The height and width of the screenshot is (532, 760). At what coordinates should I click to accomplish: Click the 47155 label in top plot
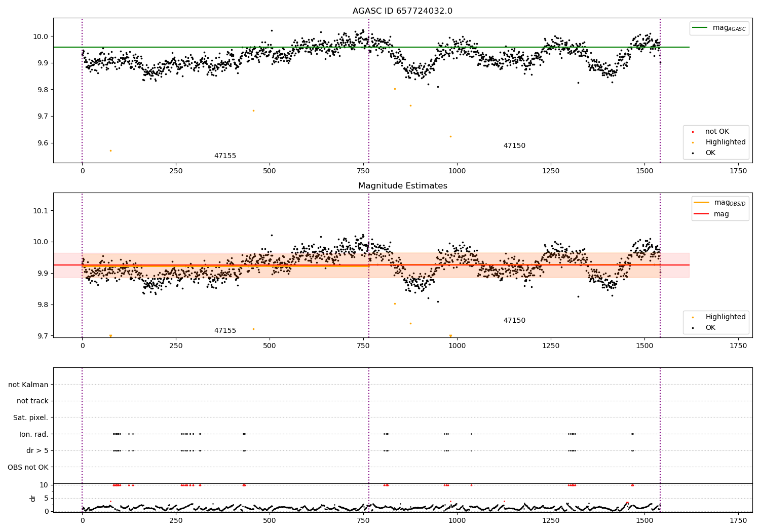click(x=225, y=156)
